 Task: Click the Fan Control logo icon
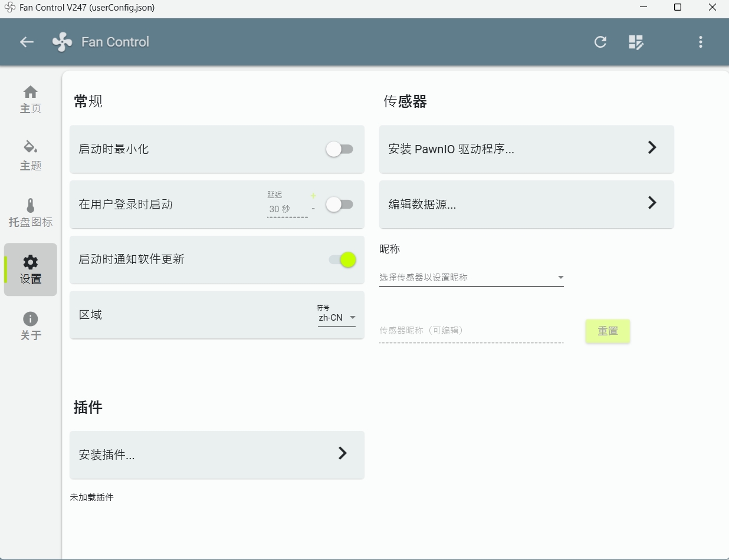pyautogui.click(x=61, y=41)
